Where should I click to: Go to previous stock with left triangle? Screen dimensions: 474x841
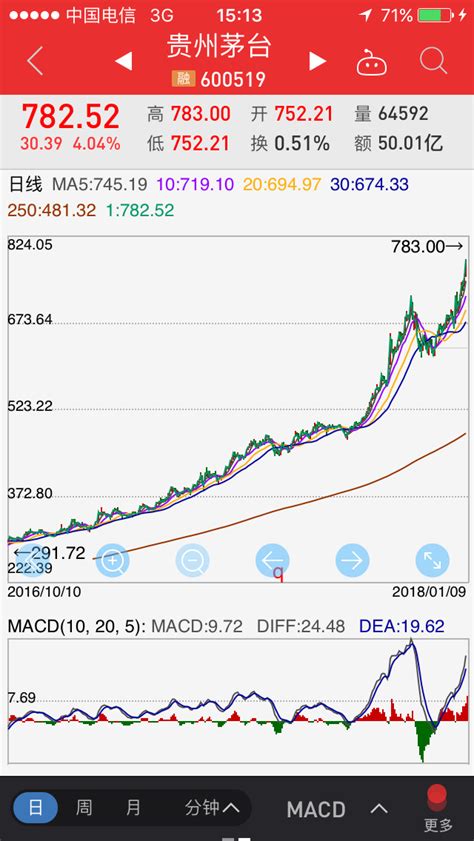pos(123,61)
